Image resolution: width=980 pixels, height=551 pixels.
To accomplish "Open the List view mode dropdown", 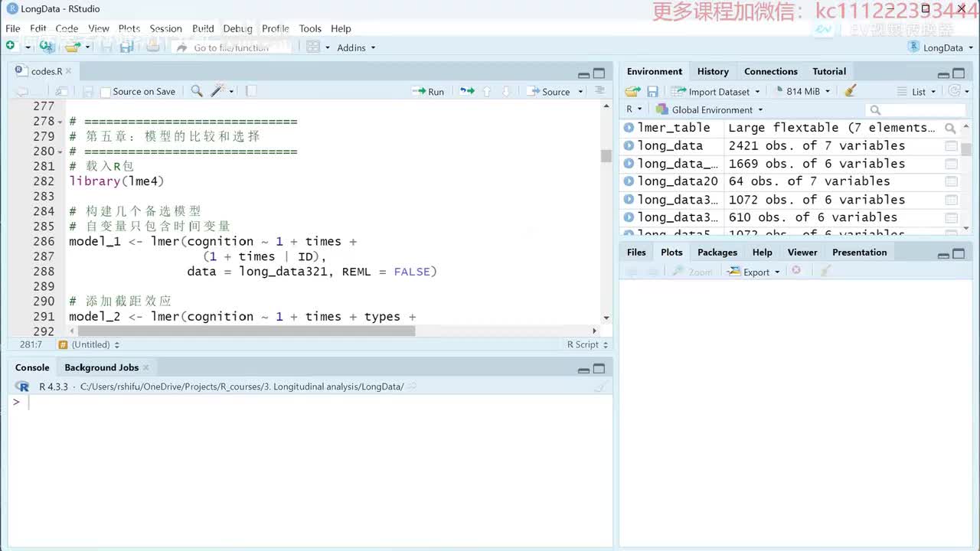I will pos(916,92).
